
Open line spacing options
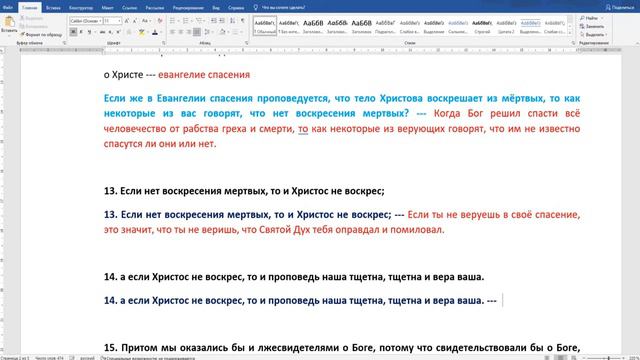point(208,32)
